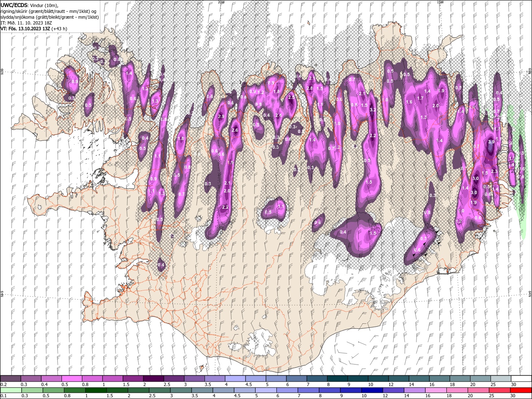Pick the rain legend swatch between 2 and 2.5
Viewport: 532px width, 399px height.
point(138,390)
